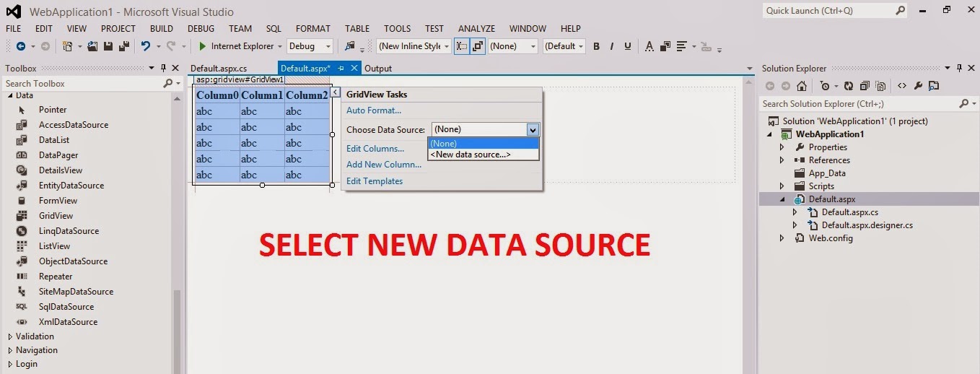Close the Default.aspx document tab
Viewport: 980px width, 374px height.
pos(354,69)
